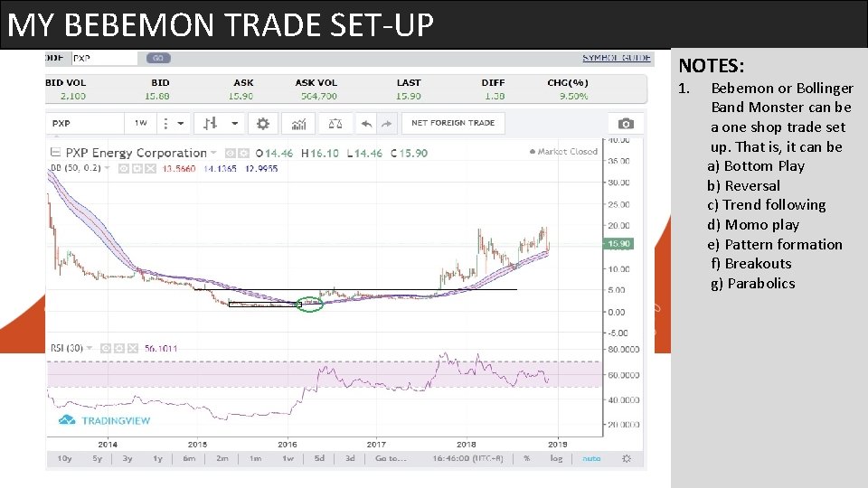Toggle the auto scale button
Viewport: 868px width, 488px height.
591,459
